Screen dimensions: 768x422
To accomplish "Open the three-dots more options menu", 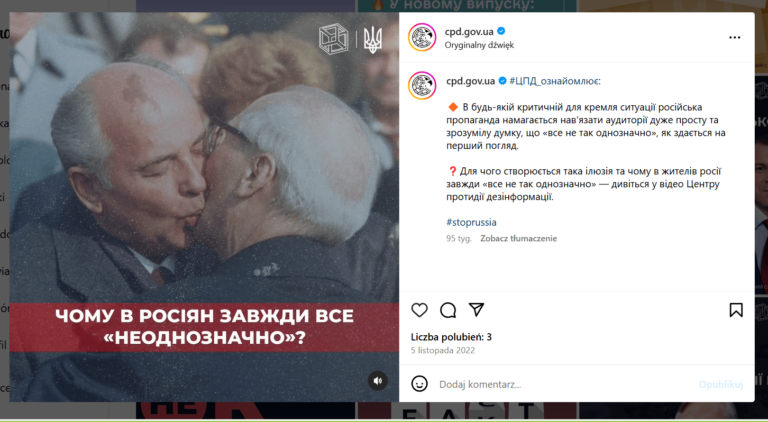I will 734,37.
